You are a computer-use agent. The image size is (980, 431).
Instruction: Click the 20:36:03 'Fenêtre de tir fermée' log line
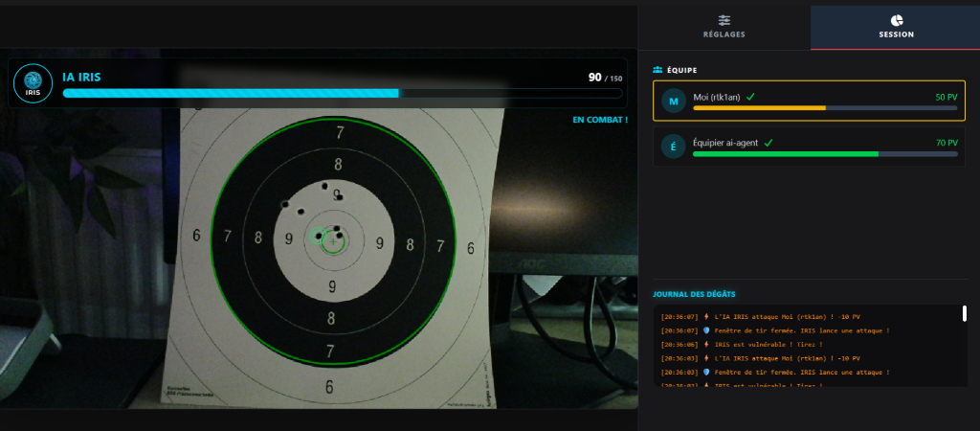point(775,373)
